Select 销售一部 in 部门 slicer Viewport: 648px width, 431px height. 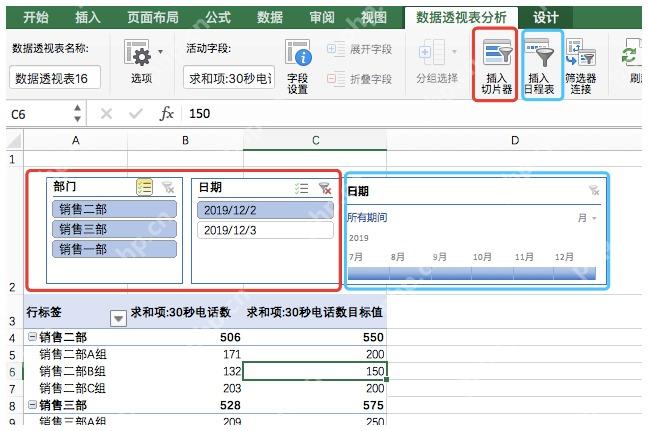(114, 249)
